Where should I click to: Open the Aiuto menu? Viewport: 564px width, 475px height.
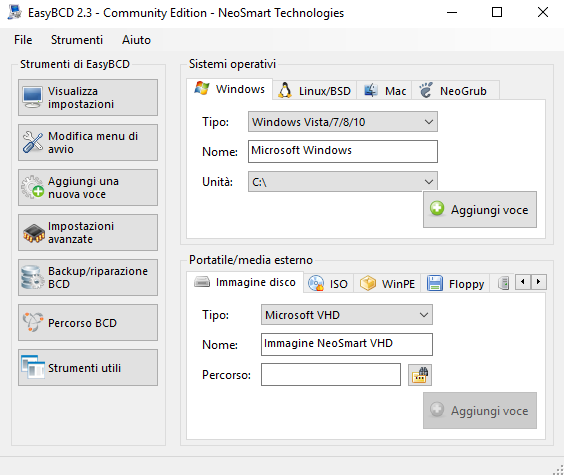click(x=136, y=40)
